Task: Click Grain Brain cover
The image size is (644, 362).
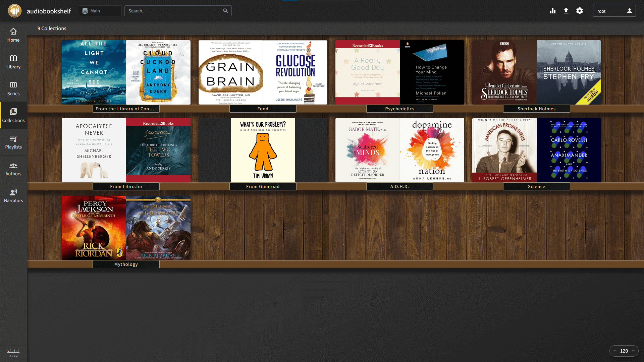Action: pyautogui.click(x=231, y=72)
